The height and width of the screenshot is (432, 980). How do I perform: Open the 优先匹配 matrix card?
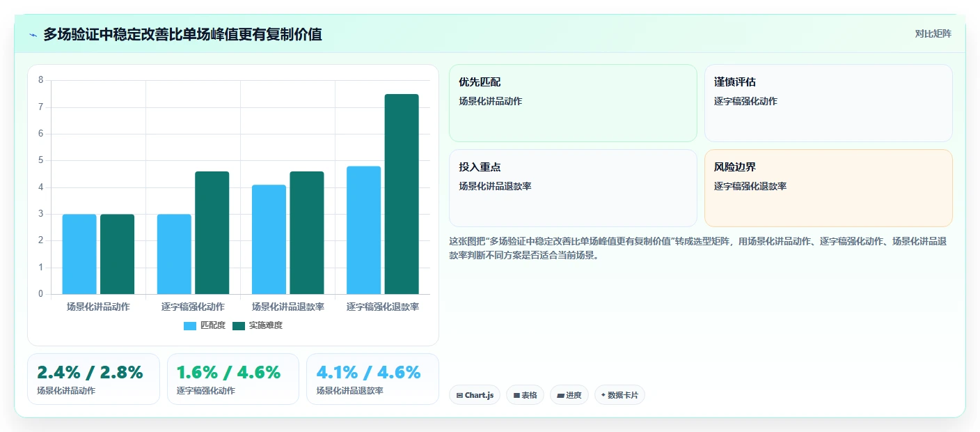tap(573, 103)
